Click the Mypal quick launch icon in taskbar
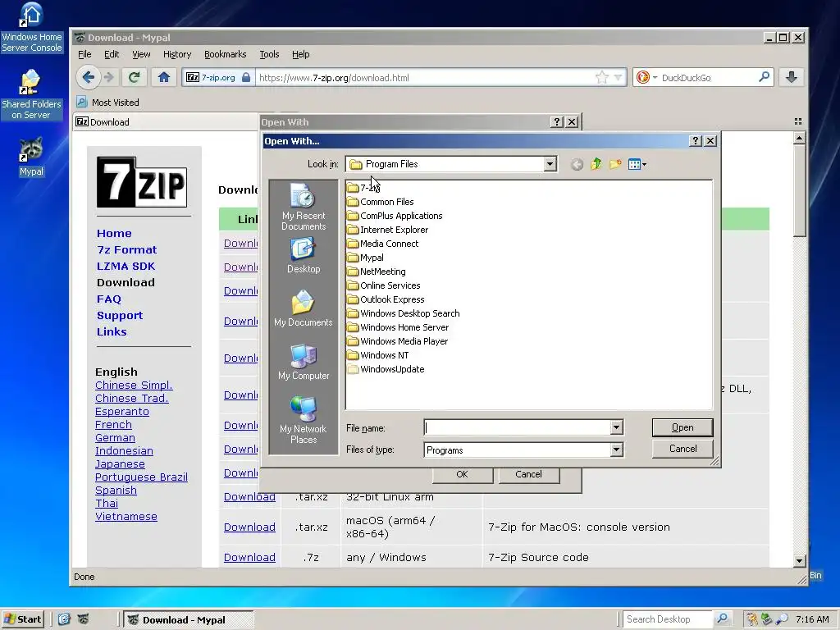840x630 pixels. 84,619
